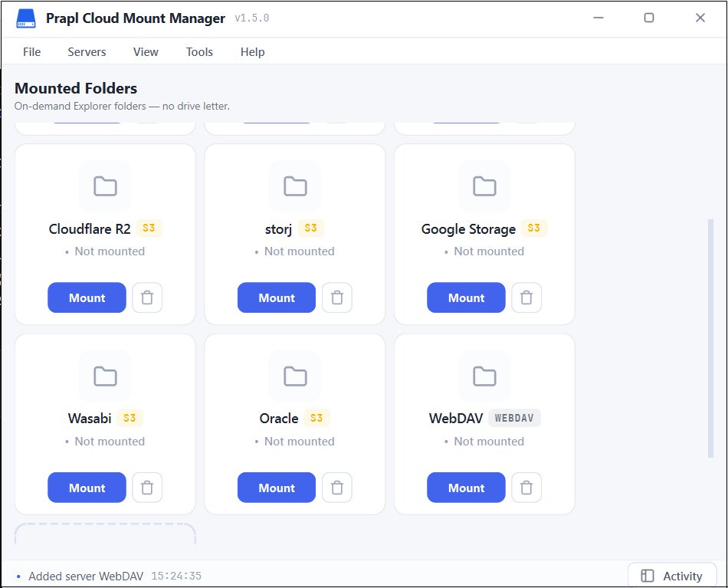This screenshot has height=588, width=728.
Task: Click the Cloudflare R2 card title
Action: (x=90, y=229)
